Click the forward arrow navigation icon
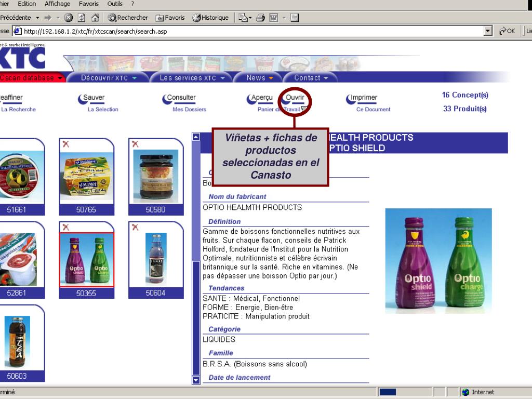The height and width of the screenshot is (399, 532). click(48, 18)
